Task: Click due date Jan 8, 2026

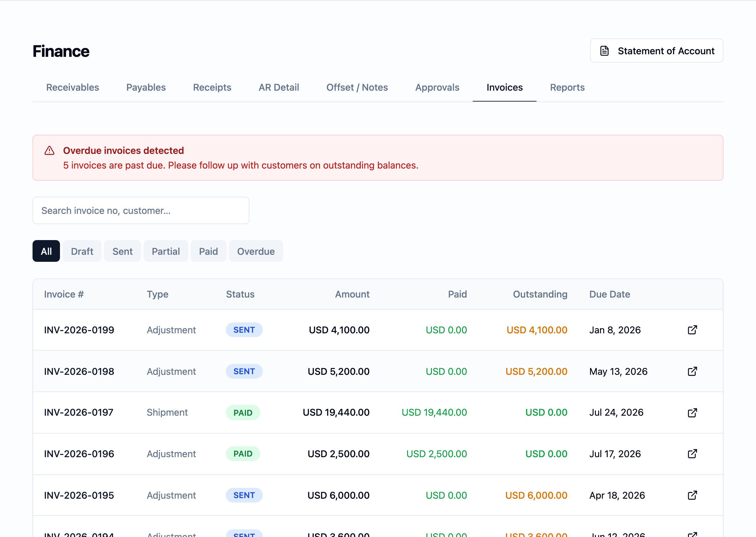Action: coord(615,330)
